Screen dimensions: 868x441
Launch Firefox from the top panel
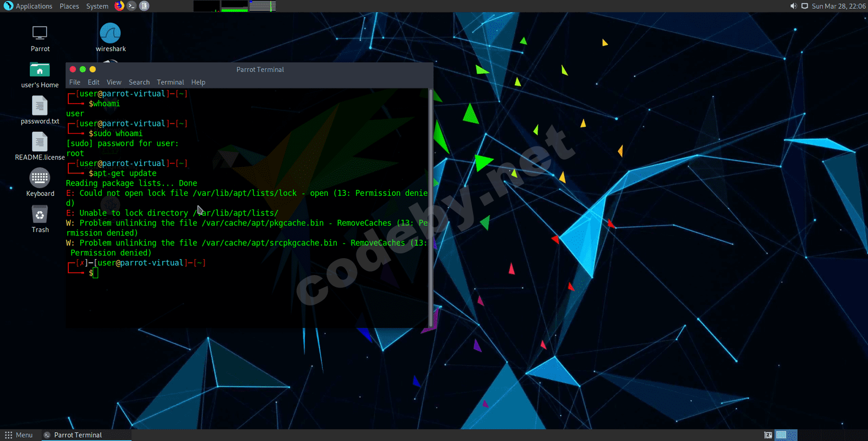pos(119,6)
